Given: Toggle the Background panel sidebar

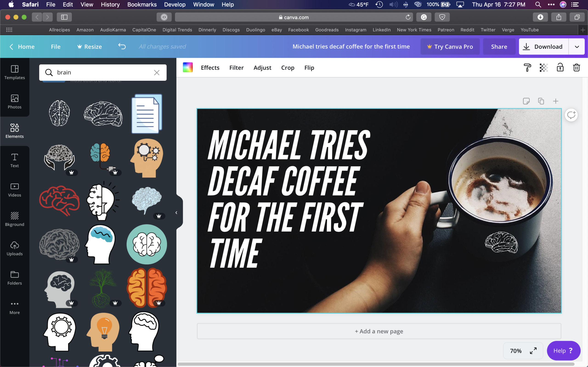Looking at the screenshot, I should [14, 219].
